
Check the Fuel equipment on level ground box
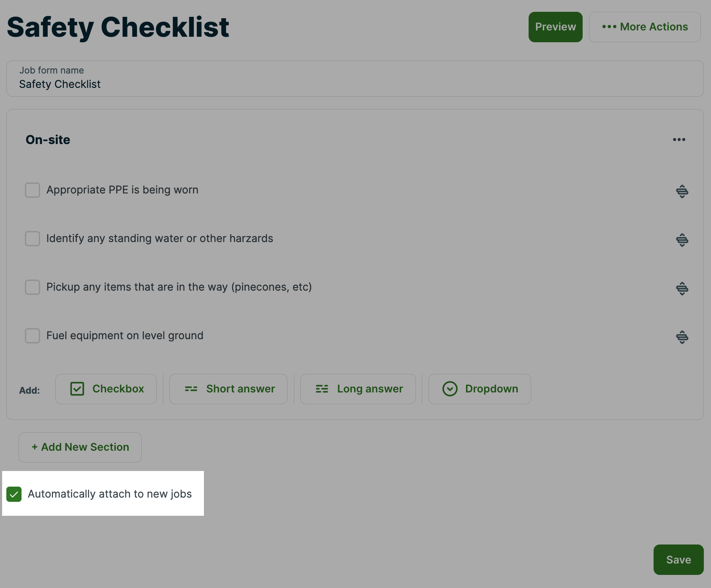[33, 336]
